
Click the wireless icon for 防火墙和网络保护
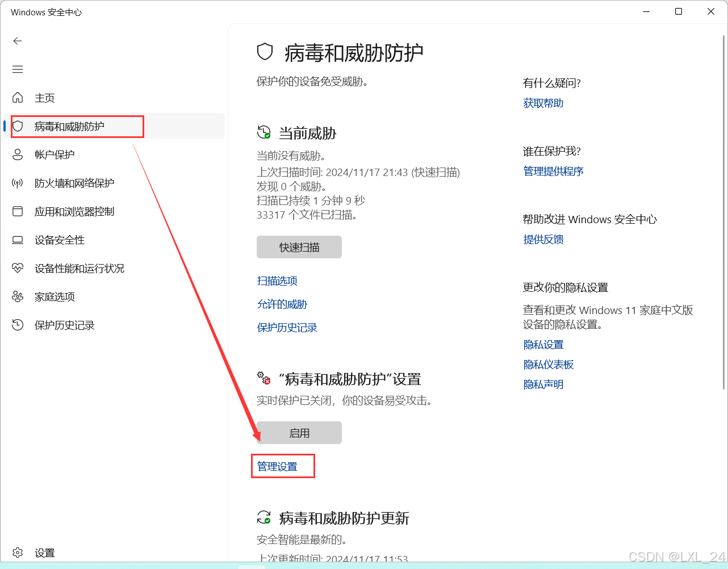tap(18, 183)
